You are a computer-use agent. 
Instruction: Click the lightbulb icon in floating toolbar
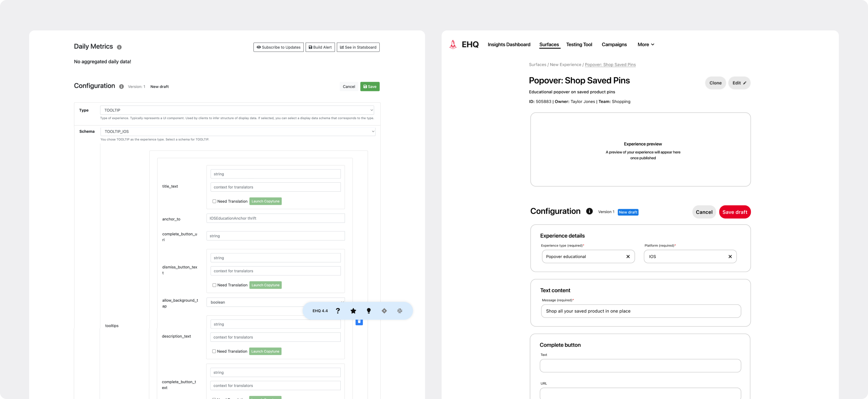point(369,311)
